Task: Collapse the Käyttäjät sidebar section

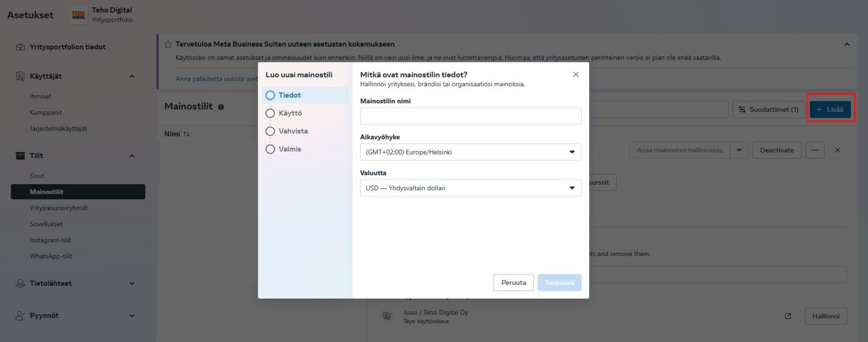Action: (132, 76)
